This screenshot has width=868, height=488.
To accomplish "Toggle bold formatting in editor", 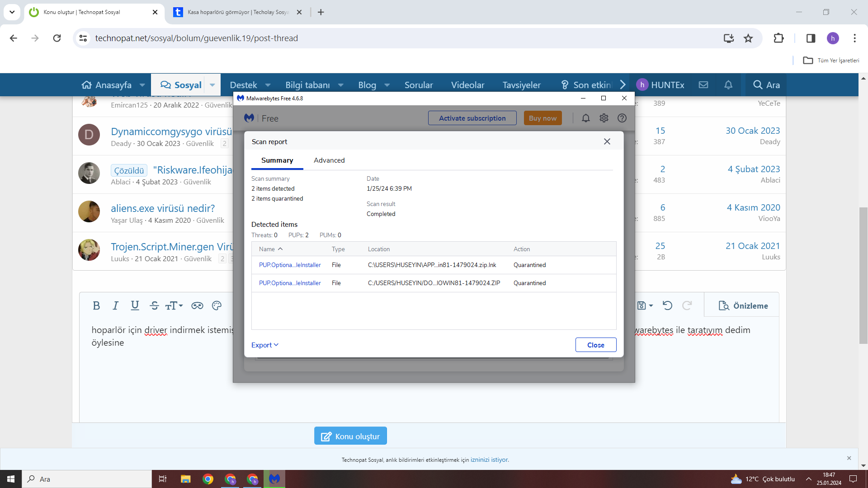I will (x=96, y=306).
